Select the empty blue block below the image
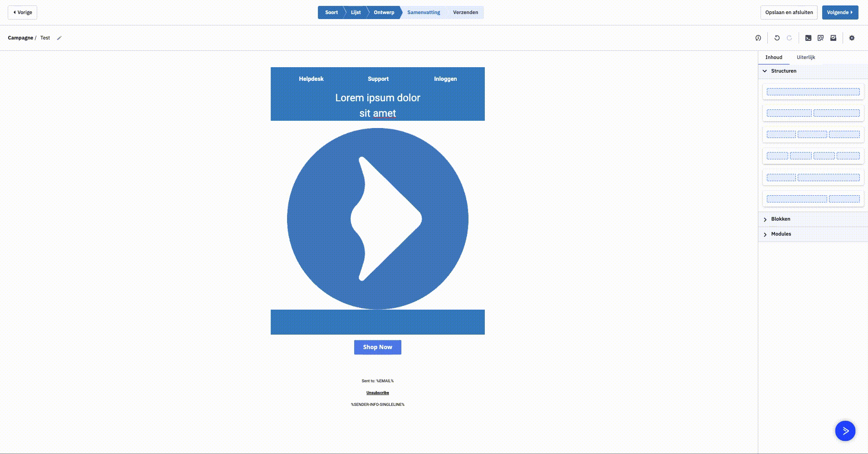The height and width of the screenshot is (454, 868). click(378, 322)
